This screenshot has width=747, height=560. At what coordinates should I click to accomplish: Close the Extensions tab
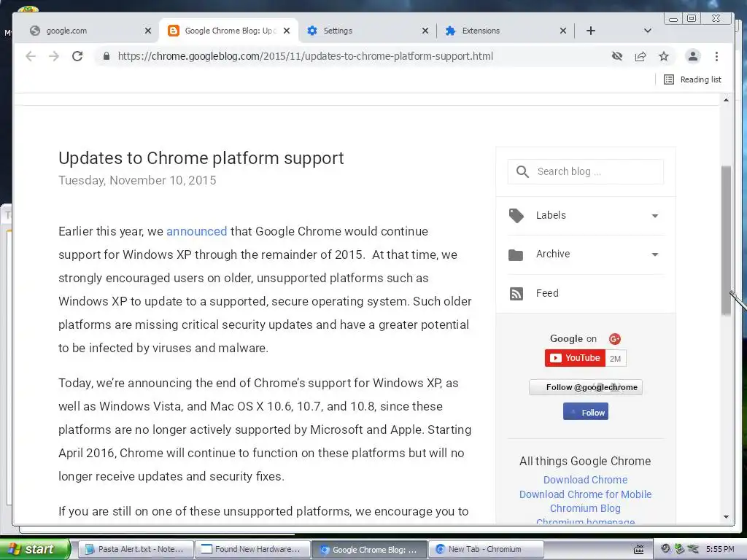tap(563, 31)
